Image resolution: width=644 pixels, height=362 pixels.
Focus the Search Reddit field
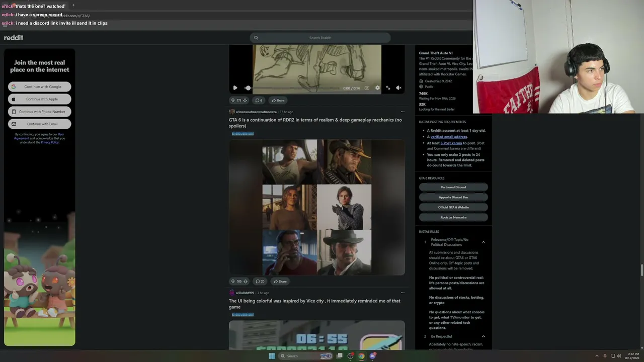(x=320, y=38)
